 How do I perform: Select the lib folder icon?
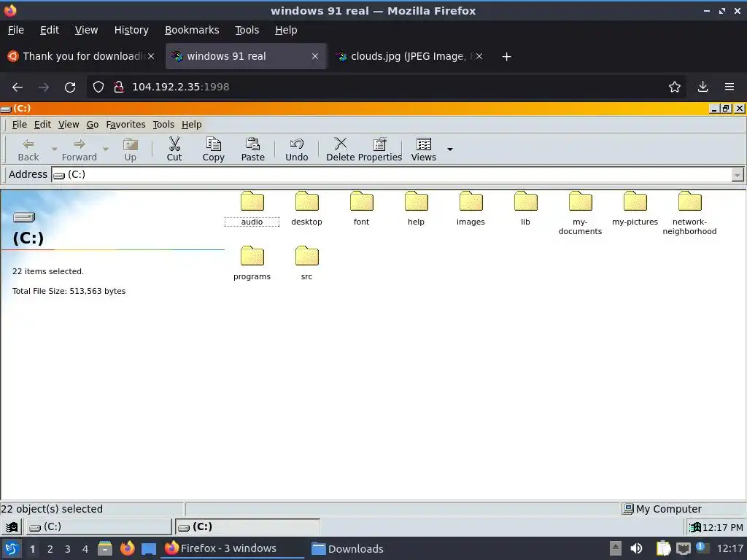point(526,201)
